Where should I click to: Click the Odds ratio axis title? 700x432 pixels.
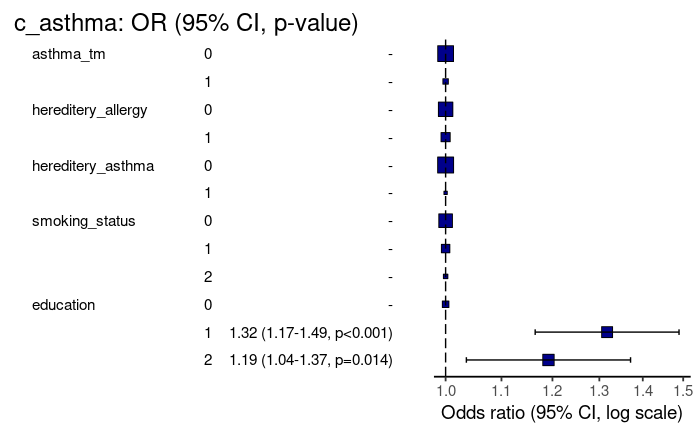(561, 413)
